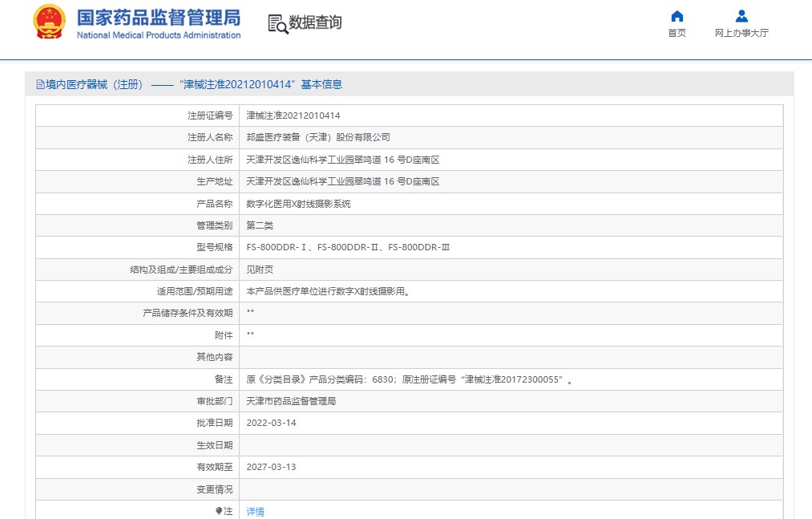This screenshot has width=812, height=519.
Task: Click National Medical Products Administration subtitle
Action: coord(159,35)
